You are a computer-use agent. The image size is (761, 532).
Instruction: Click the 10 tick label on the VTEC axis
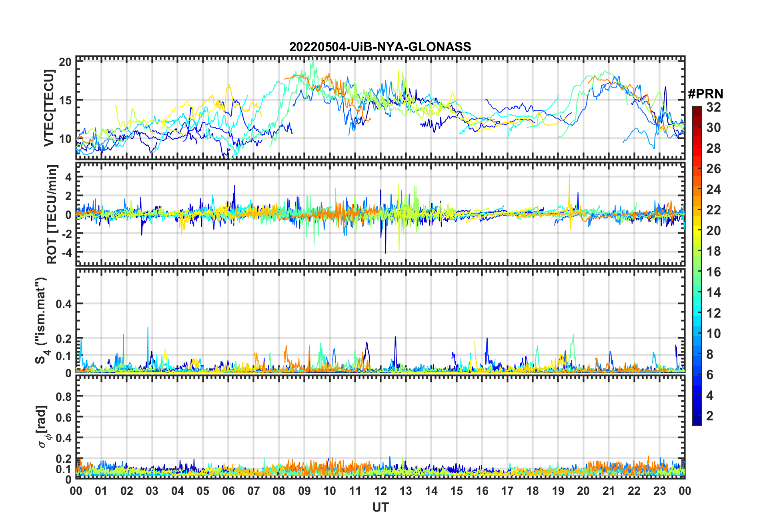click(x=65, y=139)
